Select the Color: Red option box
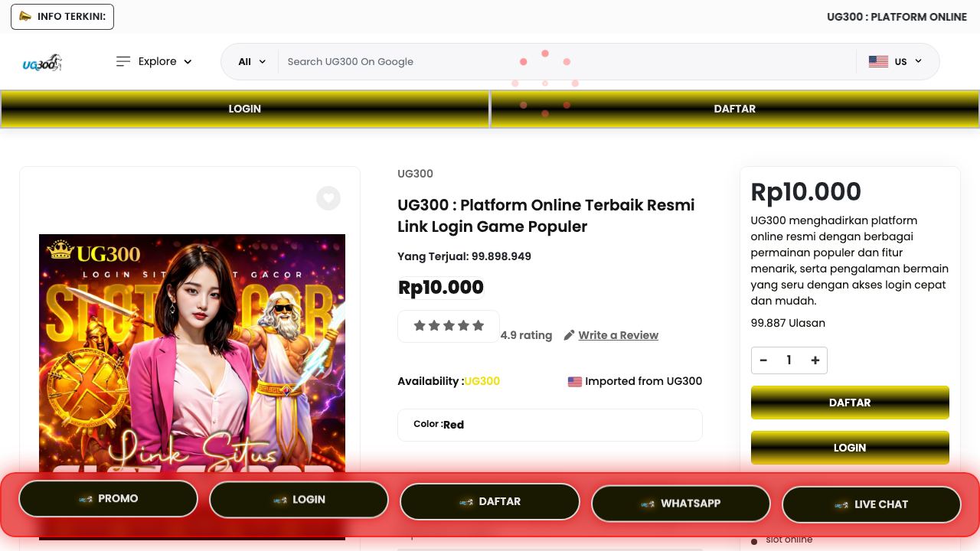The height and width of the screenshot is (551, 980). tap(550, 425)
